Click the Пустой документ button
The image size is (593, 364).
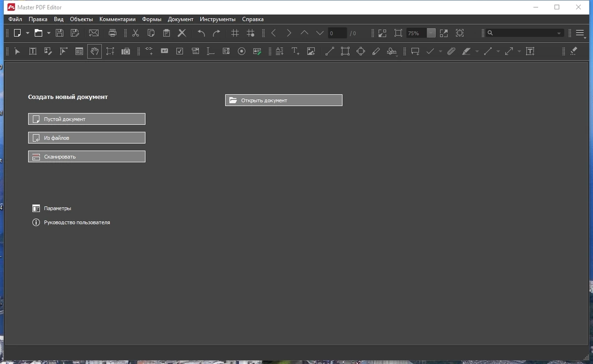(x=86, y=119)
